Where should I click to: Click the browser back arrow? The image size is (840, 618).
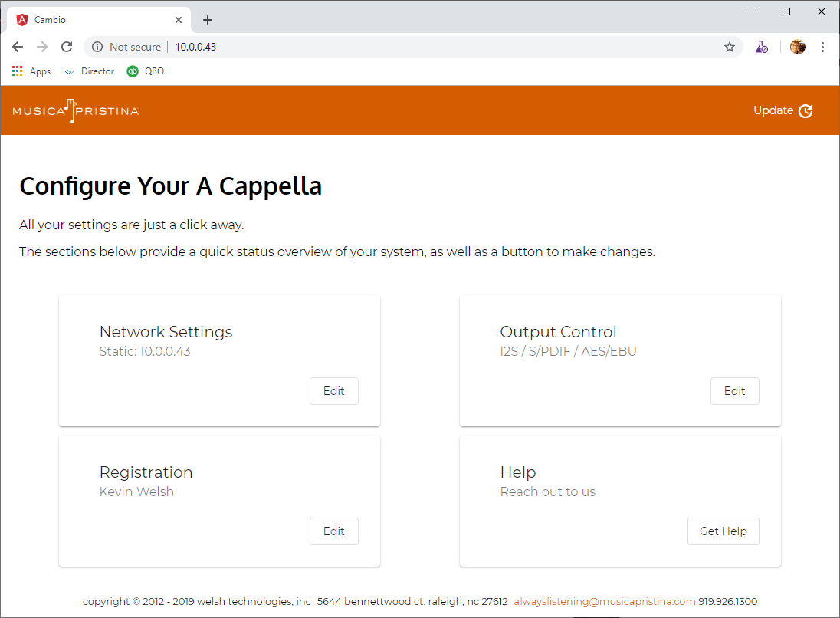click(x=18, y=47)
